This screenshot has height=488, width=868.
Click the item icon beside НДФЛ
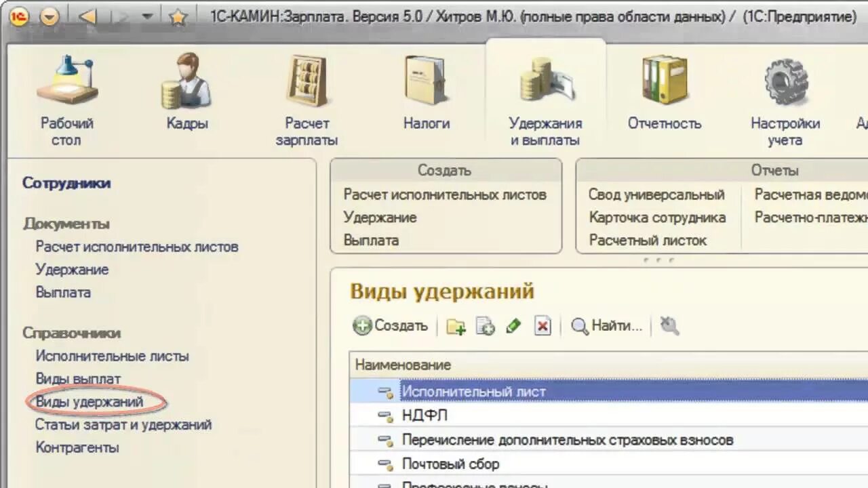[x=385, y=416]
